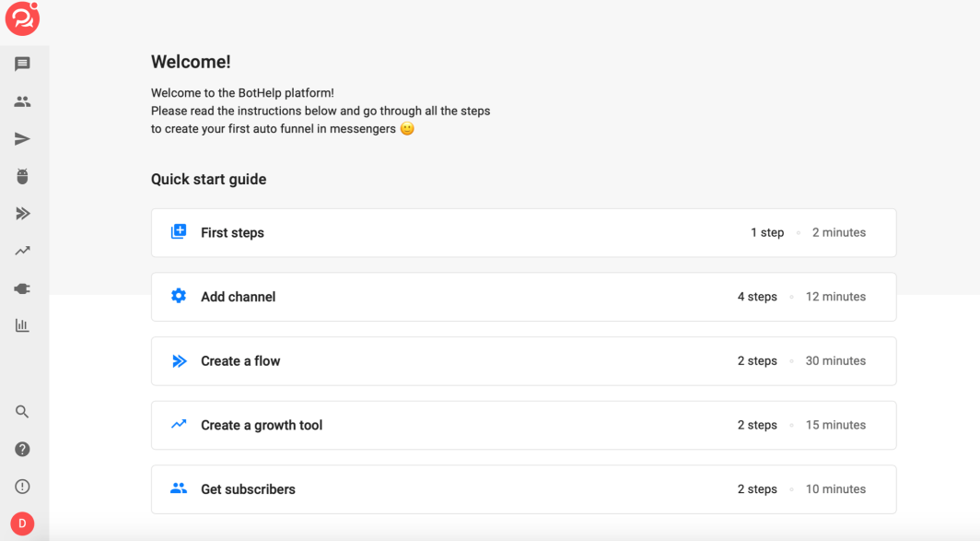Open growth tools trend-line sidebar icon
Image resolution: width=980 pixels, height=541 pixels.
22,251
